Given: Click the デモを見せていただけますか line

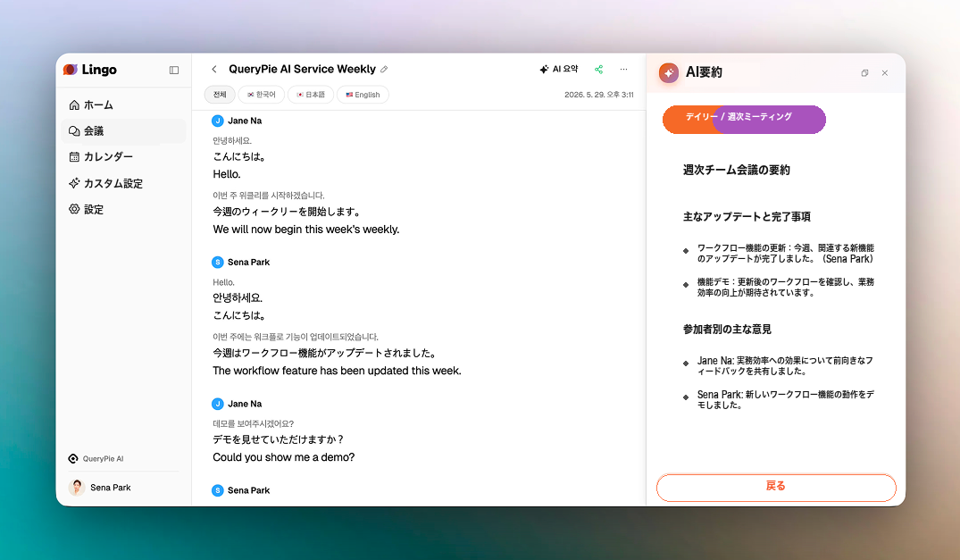Looking at the screenshot, I should [x=279, y=439].
